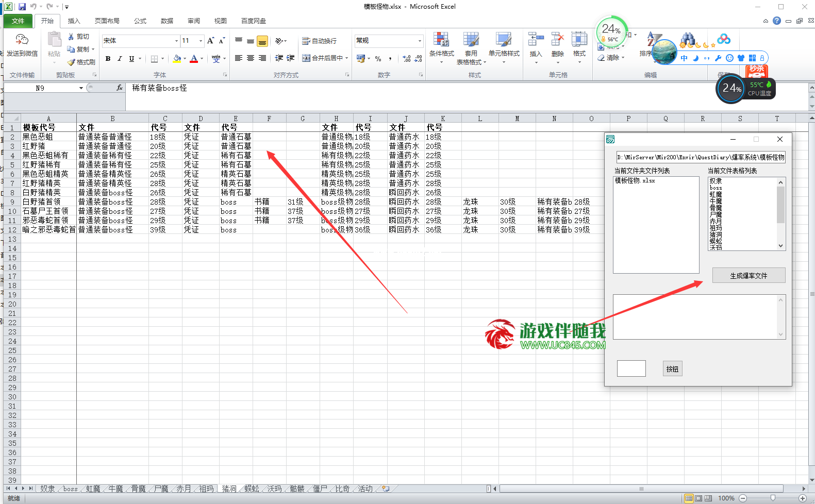Open Cell Styles icon

(504, 40)
